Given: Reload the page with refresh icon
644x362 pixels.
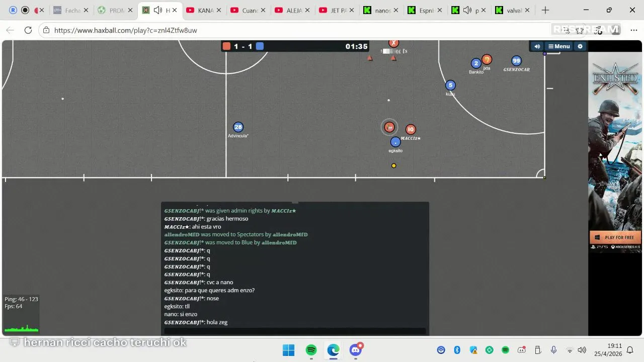Looking at the screenshot, I should coord(28,30).
